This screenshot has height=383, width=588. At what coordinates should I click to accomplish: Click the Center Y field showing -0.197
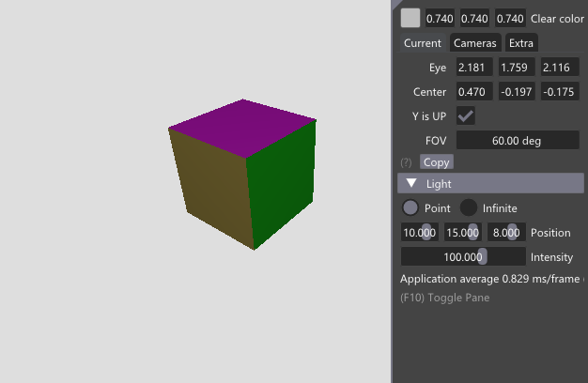[518, 92]
